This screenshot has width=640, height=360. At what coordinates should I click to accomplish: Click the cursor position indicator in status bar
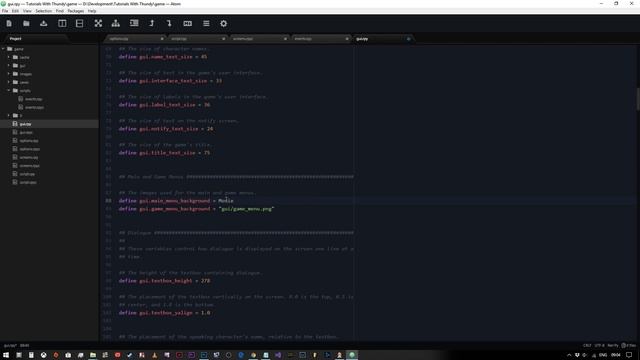tap(24, 346)
